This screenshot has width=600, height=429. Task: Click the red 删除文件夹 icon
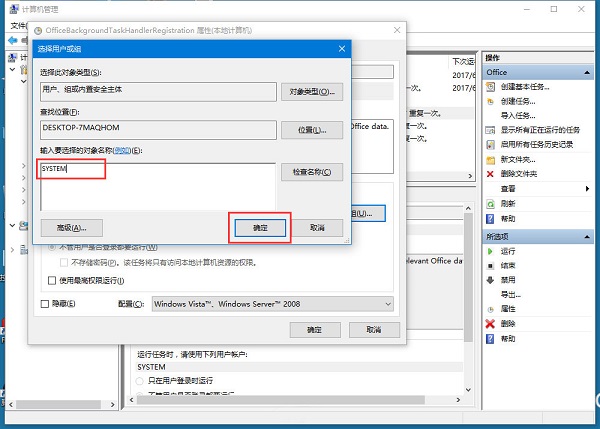click(490, 173)
